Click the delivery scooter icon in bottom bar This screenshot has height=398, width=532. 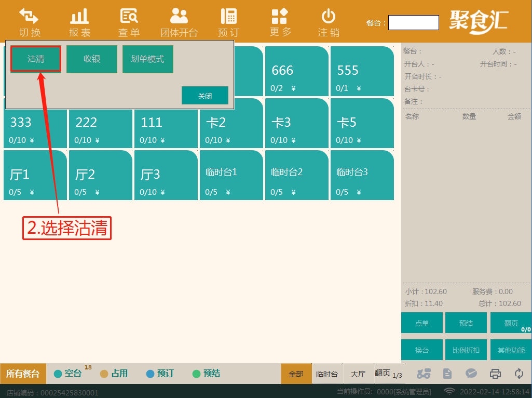[x=424, y=374]
